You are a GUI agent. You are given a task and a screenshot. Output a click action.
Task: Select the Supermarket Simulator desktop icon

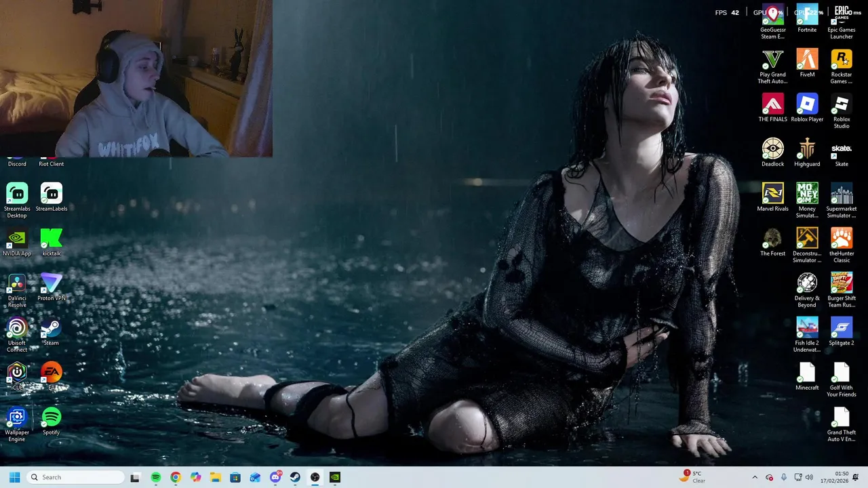(842, 201)
